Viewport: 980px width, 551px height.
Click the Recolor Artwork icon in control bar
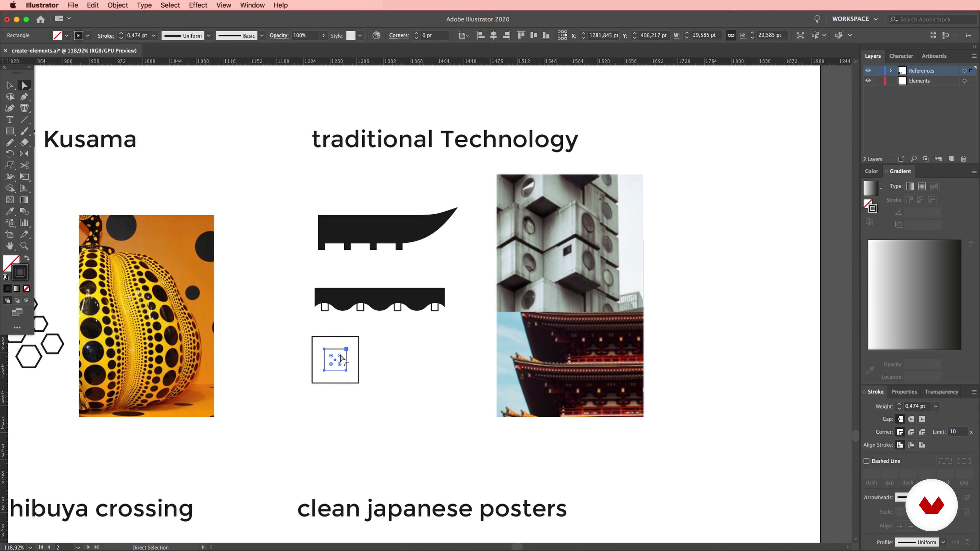[376, 35]
